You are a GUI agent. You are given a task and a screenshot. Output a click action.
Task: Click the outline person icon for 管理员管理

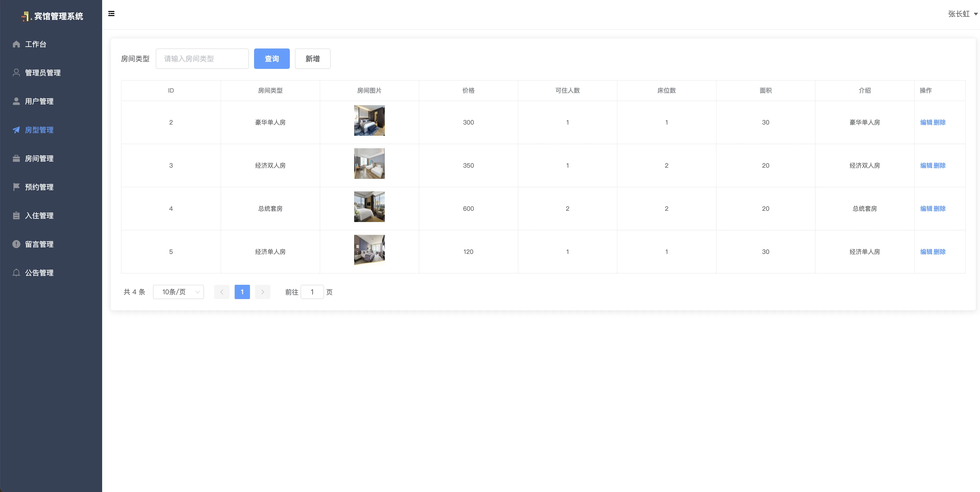click(x=16, y=73)
